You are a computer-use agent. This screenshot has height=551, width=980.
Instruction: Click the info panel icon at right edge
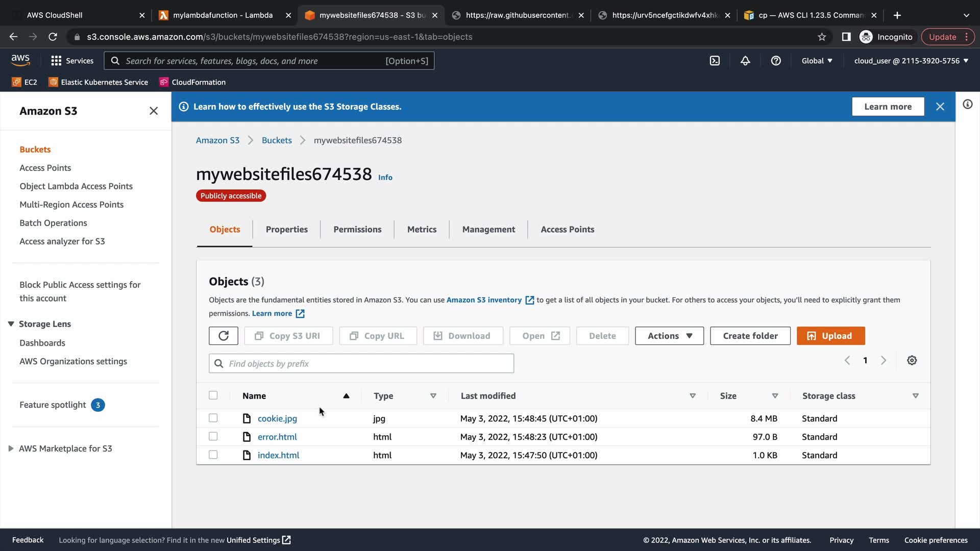click(967, 105)
